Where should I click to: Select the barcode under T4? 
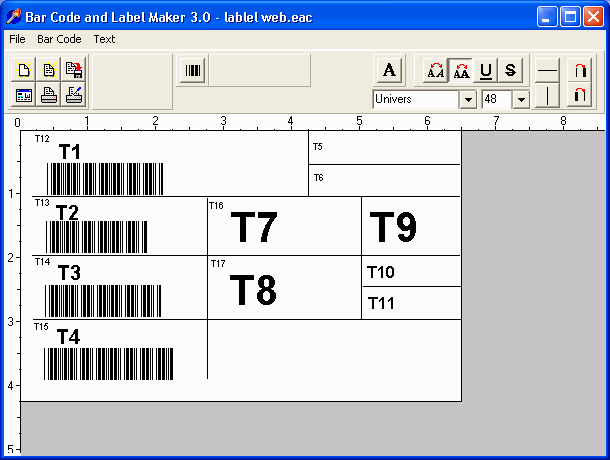point(109,364)
